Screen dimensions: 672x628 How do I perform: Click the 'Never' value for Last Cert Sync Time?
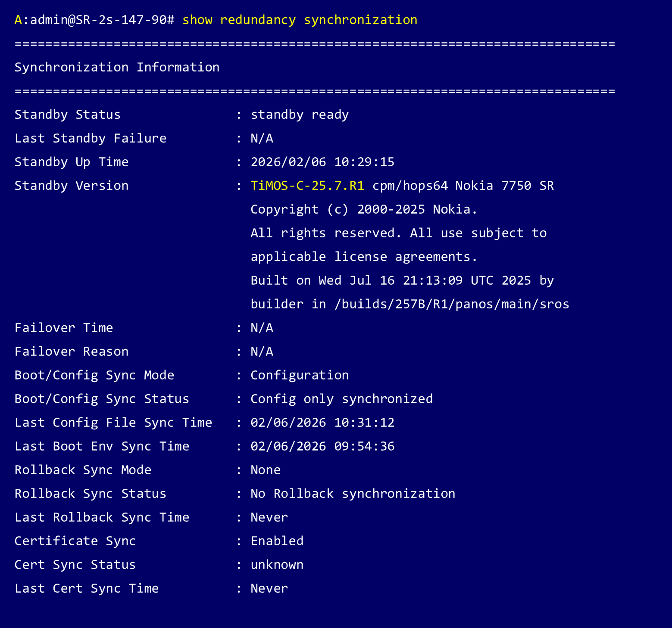pos(269,588)
